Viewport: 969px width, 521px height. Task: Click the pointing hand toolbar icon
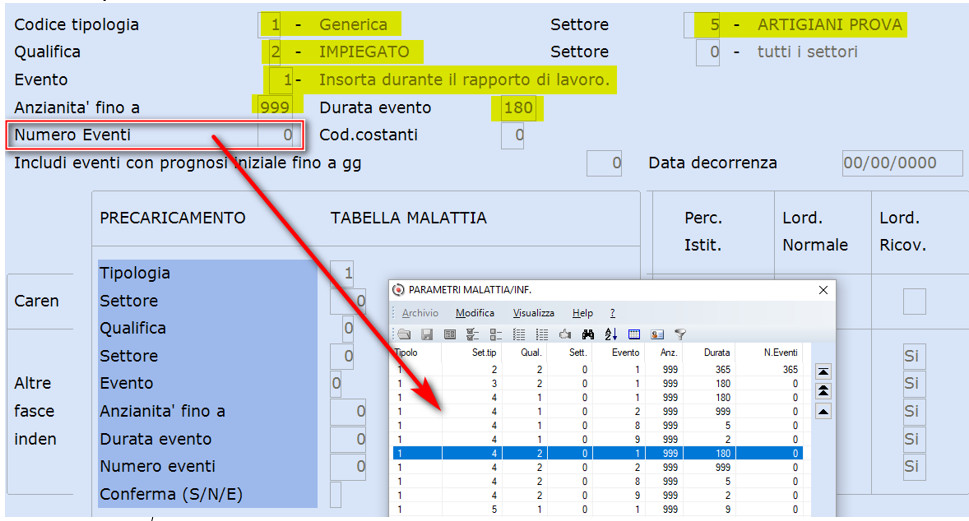pyautogui.click(x=564, y=334)
